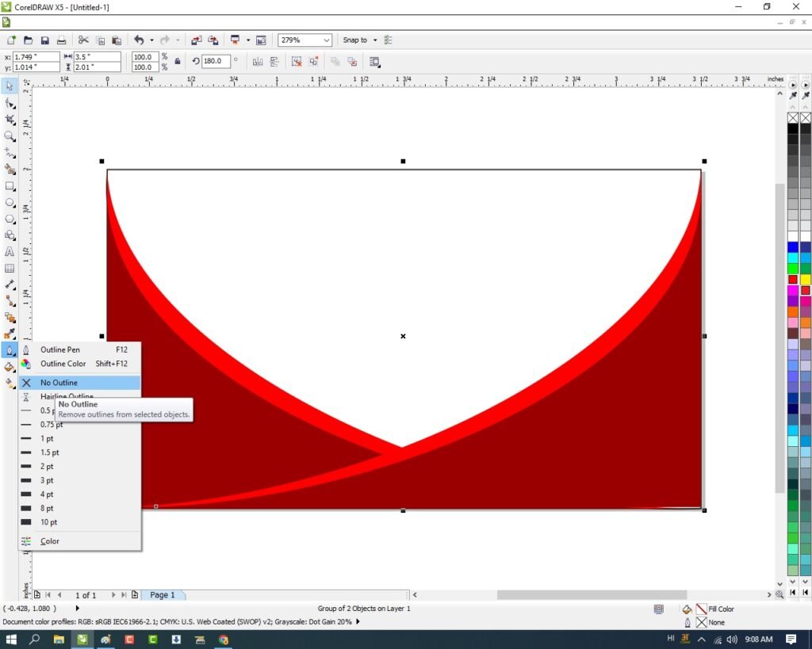Expand the undo history arrow
The image size is (812, 649).
(151, 40)
